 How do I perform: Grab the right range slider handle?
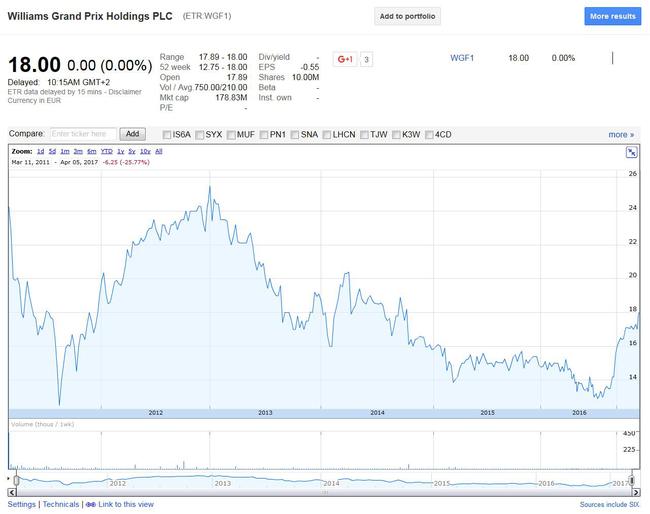point(632,480)
